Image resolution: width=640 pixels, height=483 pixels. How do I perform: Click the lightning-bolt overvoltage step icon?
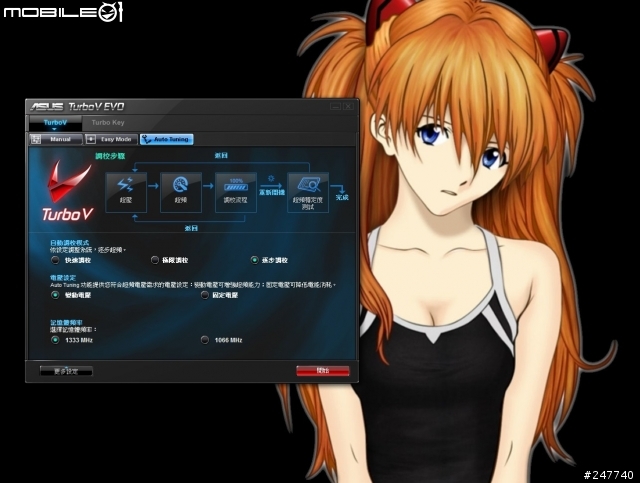click(x=126, y=192)
